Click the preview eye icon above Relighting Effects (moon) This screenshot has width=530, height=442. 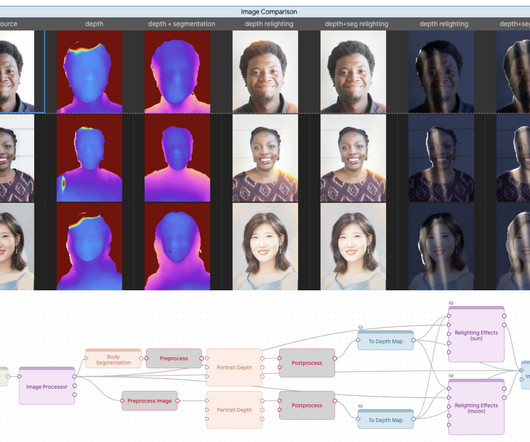coord(451,375)
